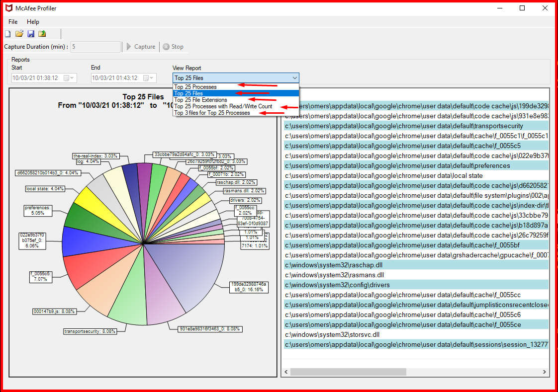Select the sessions\session_13277 list row
Image resolution: width=558 pixels, height=392 pixels.
pos(416,345)
